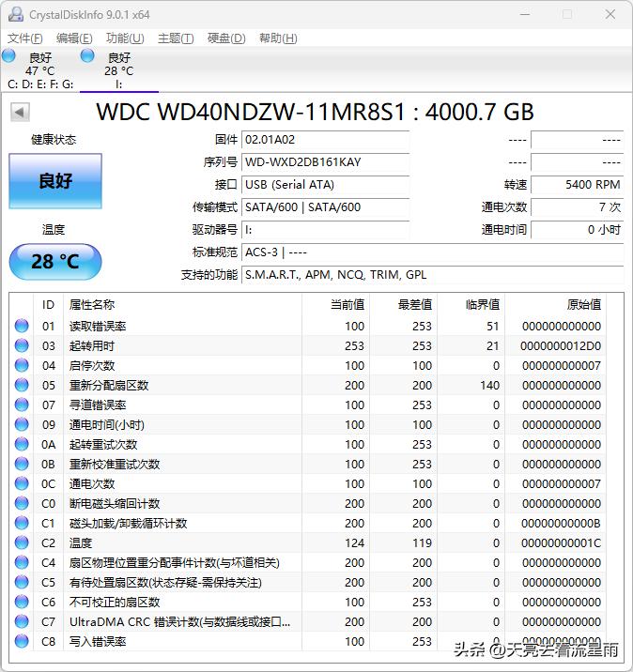Open the 文件(F) menu
The height and width of the screenshot is (672, 633).
tap(24, 38)
